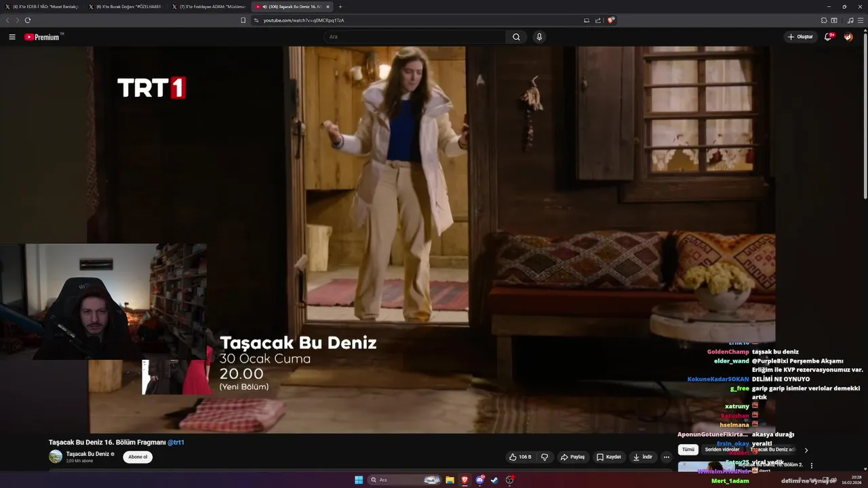Open the YouTube hamburger guide menu

[x=12, y=37]
